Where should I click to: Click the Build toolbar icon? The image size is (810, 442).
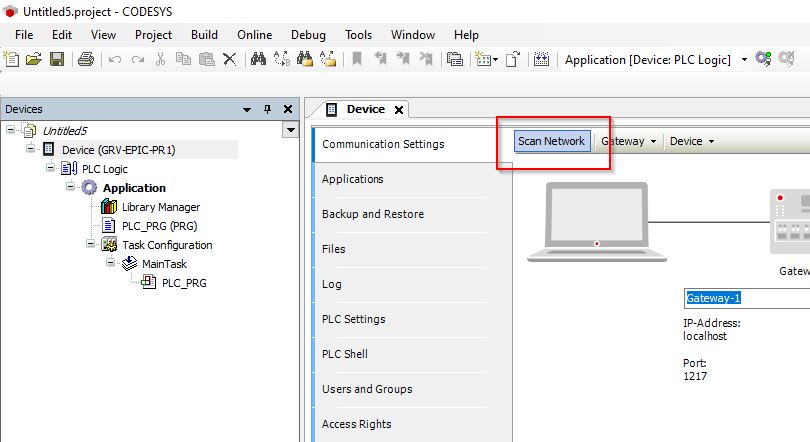(x=541, y=59)
